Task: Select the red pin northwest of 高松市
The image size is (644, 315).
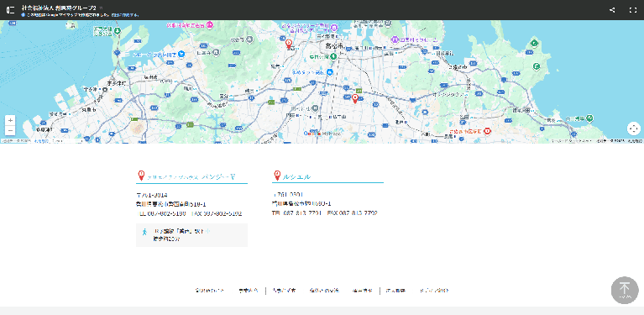Action: click(289, 44)
